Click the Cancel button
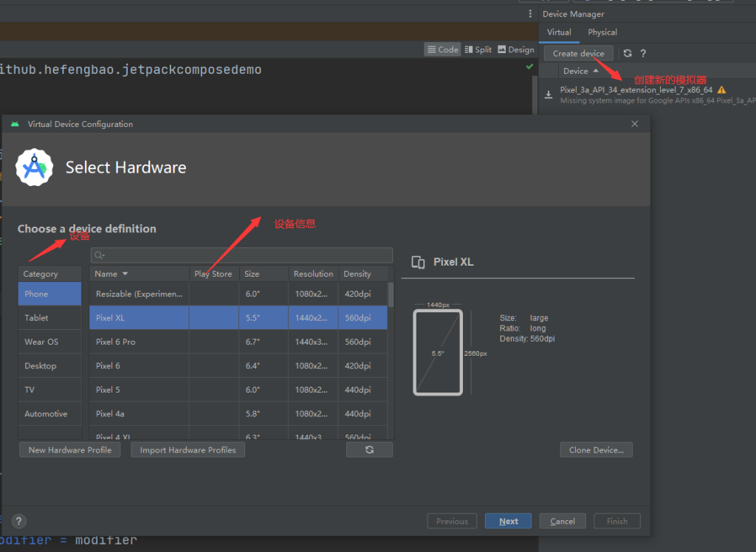Image resolution: width=756 pixels, height=552 pixels. (x=562, y=521)
